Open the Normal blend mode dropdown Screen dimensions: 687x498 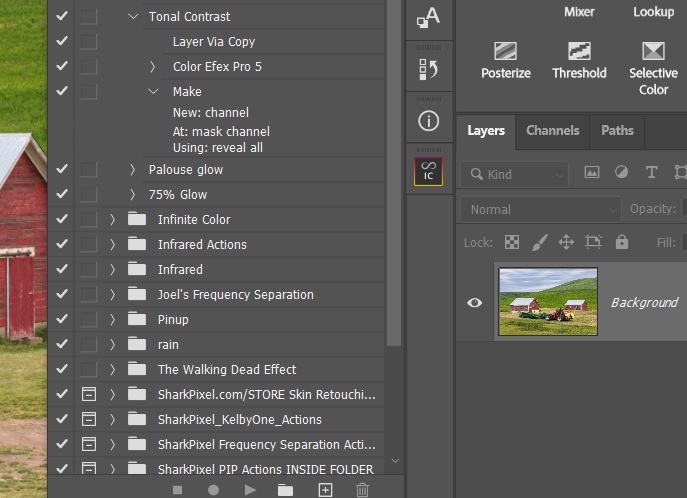[x=540, y=209]
